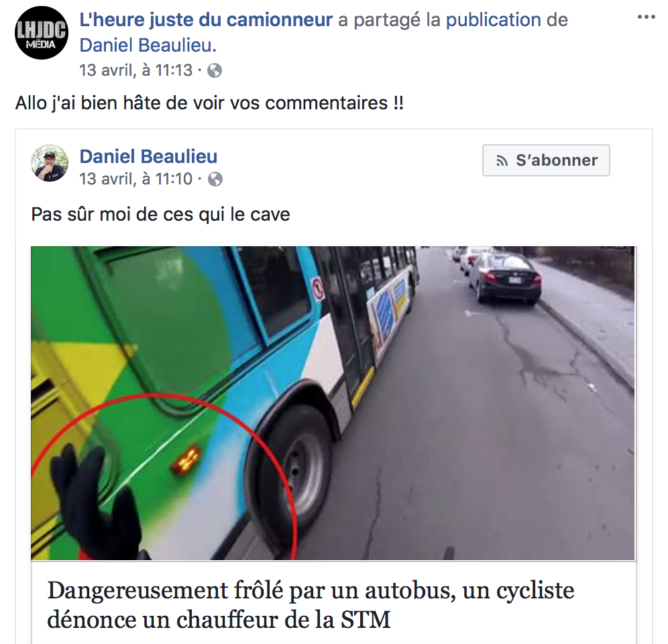Click the globe privacy icon beside 11:10
Image resolution: width=668 pixels, height=644 pixels.
(x=215, y=179)
